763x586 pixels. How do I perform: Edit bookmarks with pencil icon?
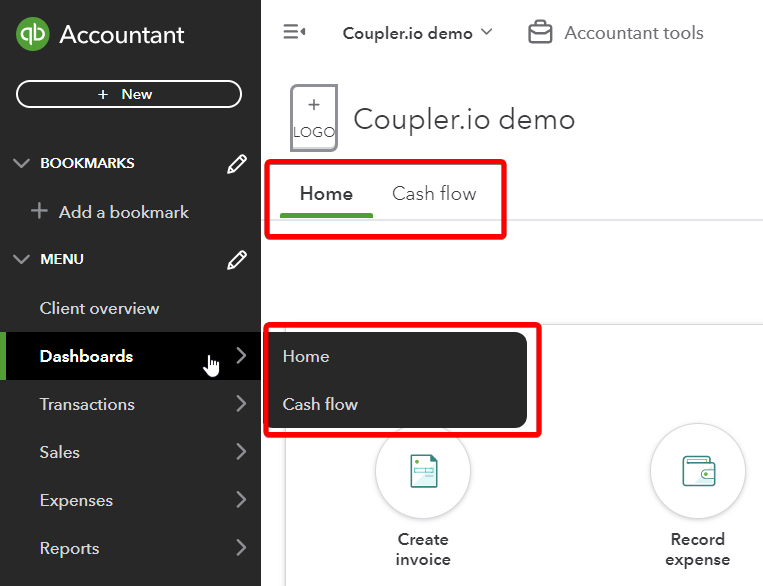237,164
